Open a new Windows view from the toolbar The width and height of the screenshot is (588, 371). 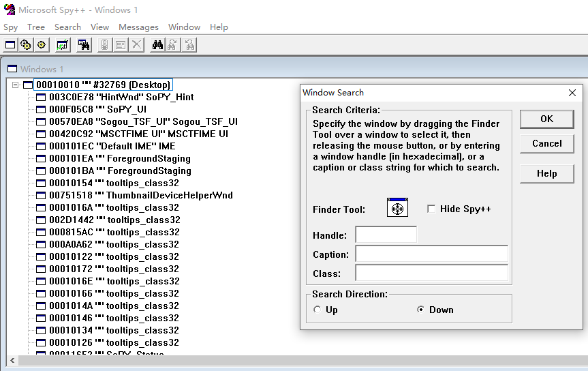(x=10, y=45)
